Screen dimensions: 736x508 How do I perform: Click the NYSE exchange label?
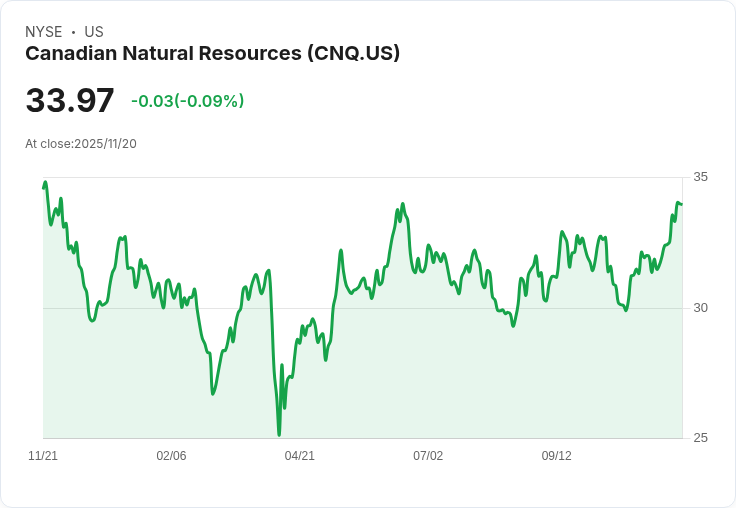point(43,32)
